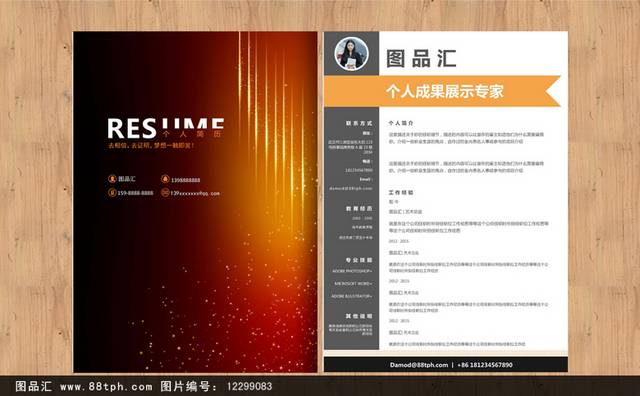This screenshot has width=640, height=396.
Task: Select the ADOBE ILLUSTRATOR skill entry
Action: [x=351, y=296]
